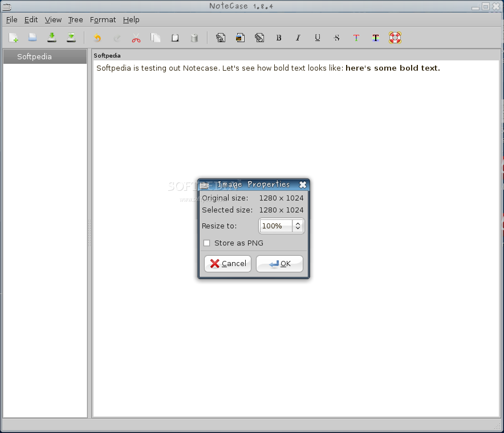
Task: Click the paperclip icon next to Bold
Action: (259, 38)
